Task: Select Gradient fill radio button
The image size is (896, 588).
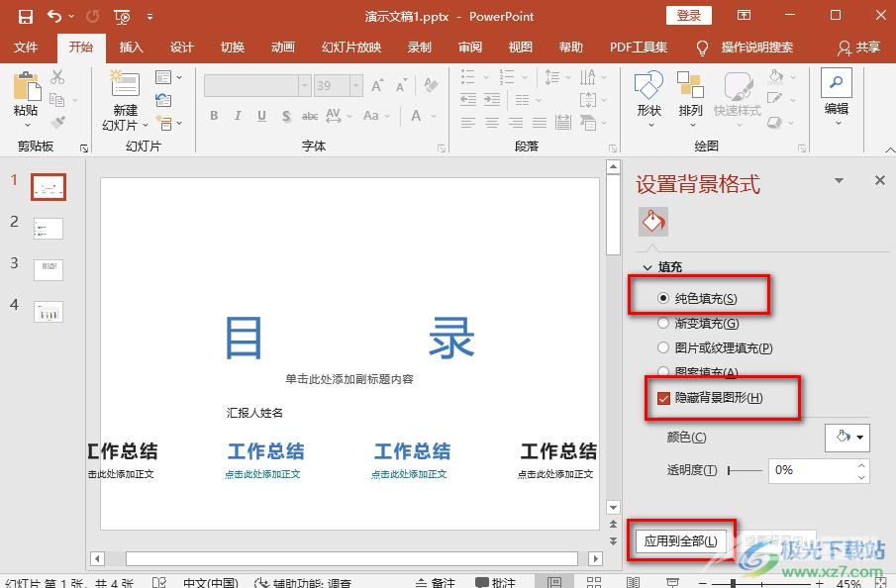Action: click(663, 323)
